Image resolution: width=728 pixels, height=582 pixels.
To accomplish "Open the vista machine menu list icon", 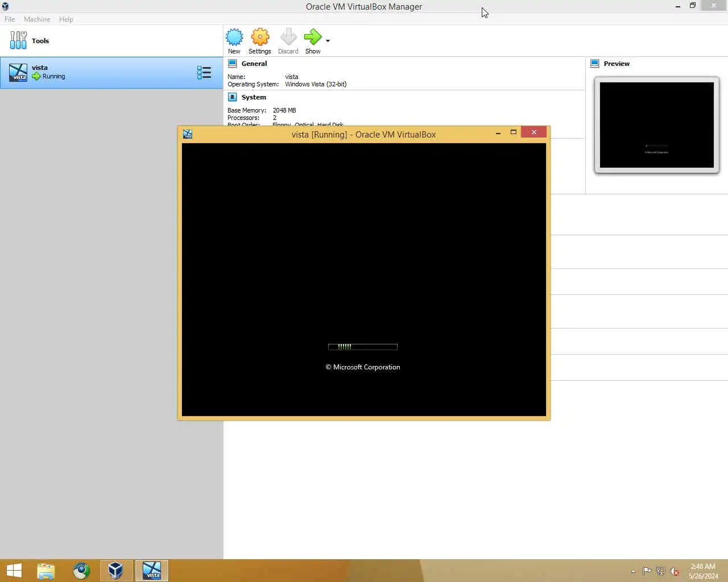I will [204, 72].
